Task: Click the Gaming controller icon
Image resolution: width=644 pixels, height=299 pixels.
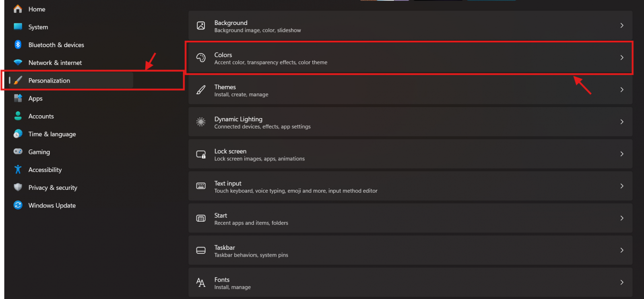Action: click(x=18, y=152)
